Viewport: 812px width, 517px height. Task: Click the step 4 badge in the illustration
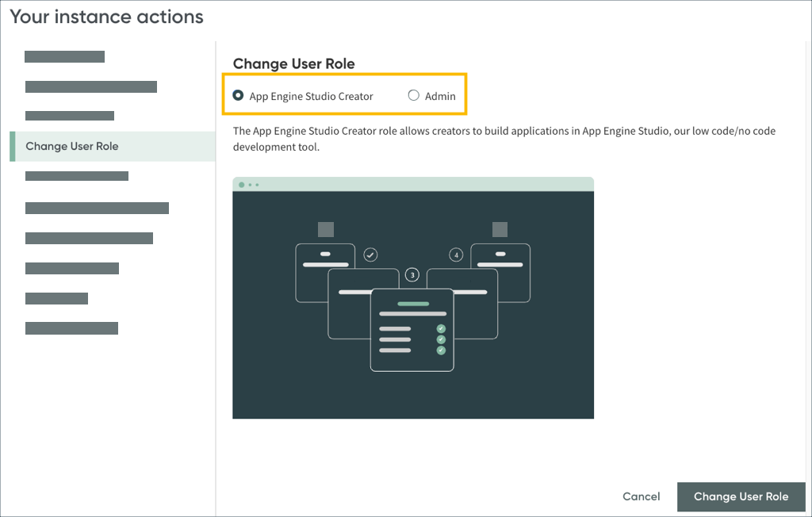coord(456,255)
